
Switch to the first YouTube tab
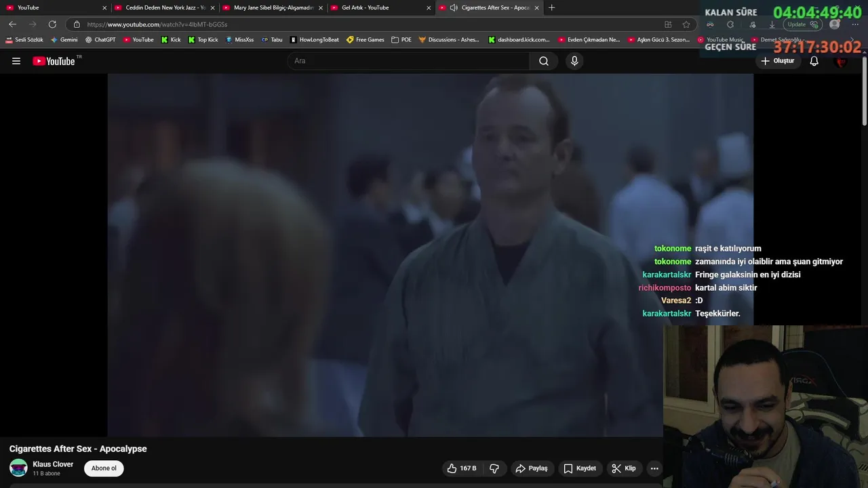point(54,7)
